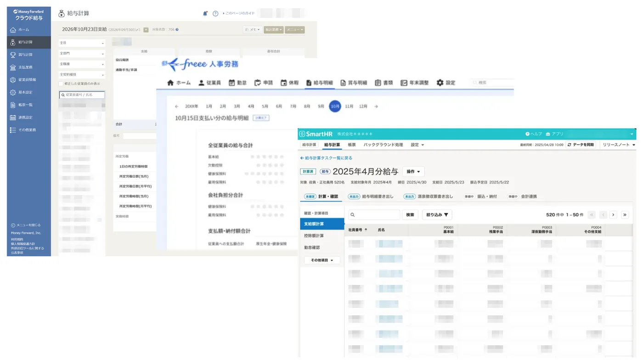Screen dimensions: 643x364
Task: Open ホーム in Money Forward sidebar
Action: (28, 29)
